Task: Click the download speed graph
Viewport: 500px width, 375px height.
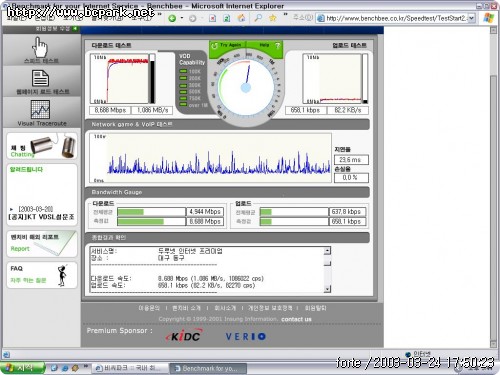Action: point(120,79)
